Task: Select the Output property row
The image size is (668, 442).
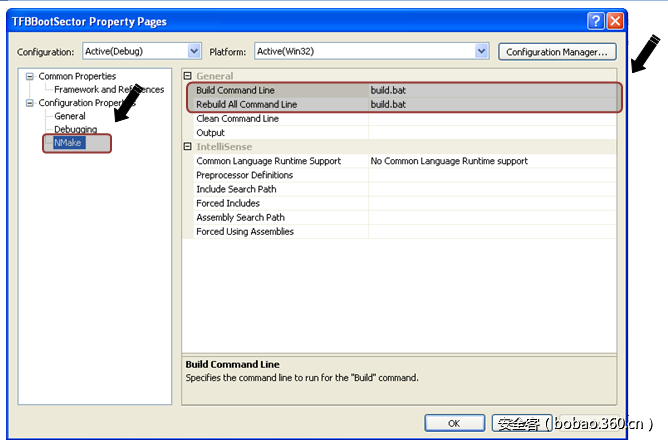Action: tap(210, 133)
